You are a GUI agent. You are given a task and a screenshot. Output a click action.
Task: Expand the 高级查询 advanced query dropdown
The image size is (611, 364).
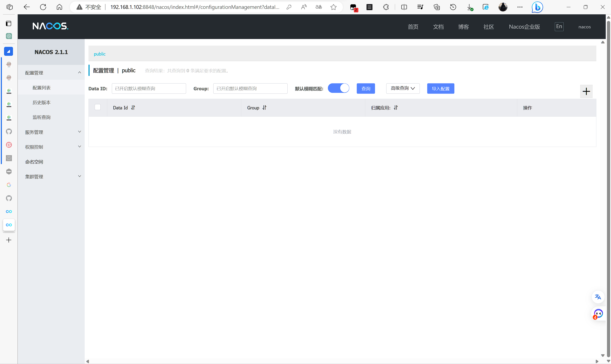coord(403,89)
